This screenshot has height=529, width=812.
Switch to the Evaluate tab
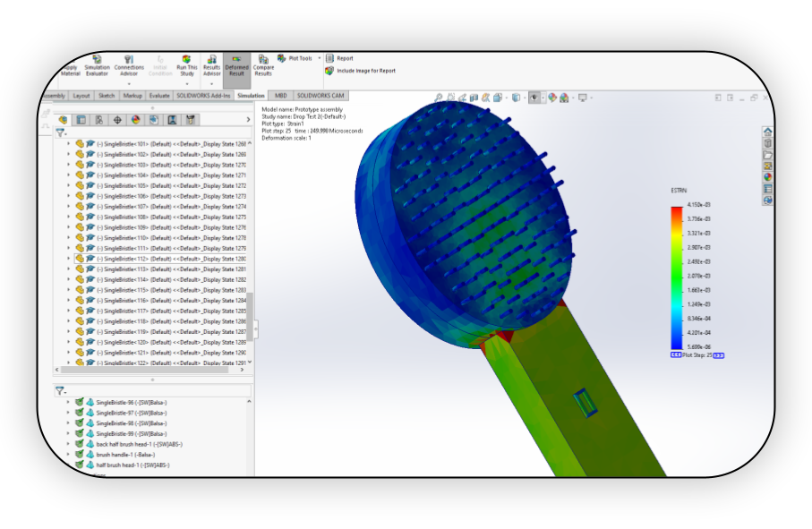point(159,96)
